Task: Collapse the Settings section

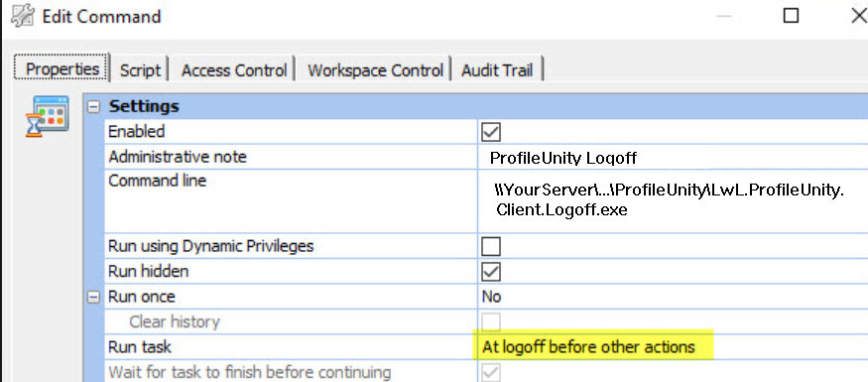Action: [93, 107]
